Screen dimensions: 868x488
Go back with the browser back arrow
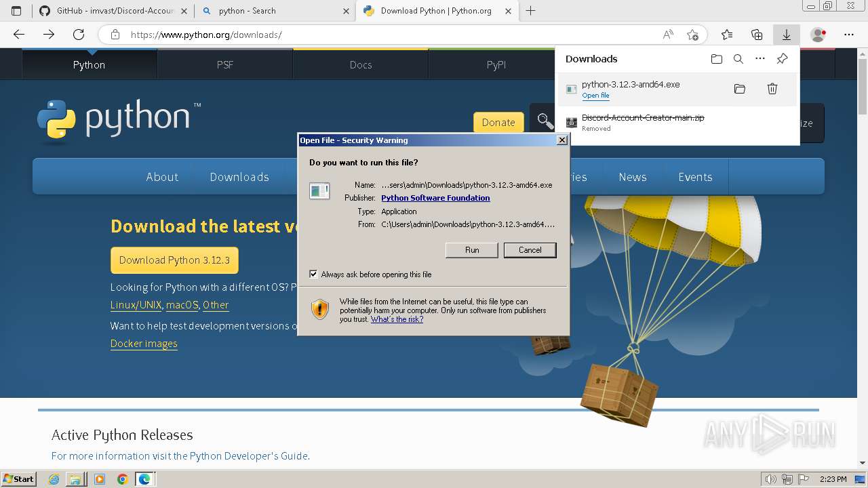point(19,35)
